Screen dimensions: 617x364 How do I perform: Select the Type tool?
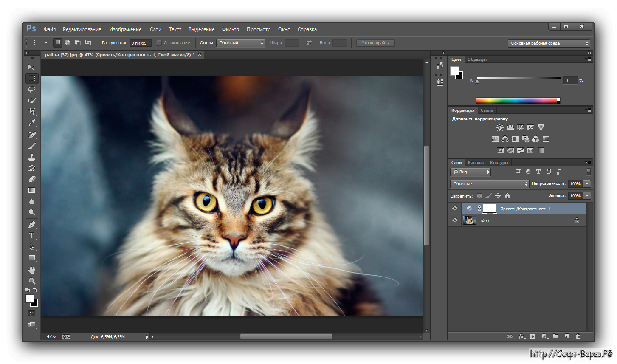32,235
